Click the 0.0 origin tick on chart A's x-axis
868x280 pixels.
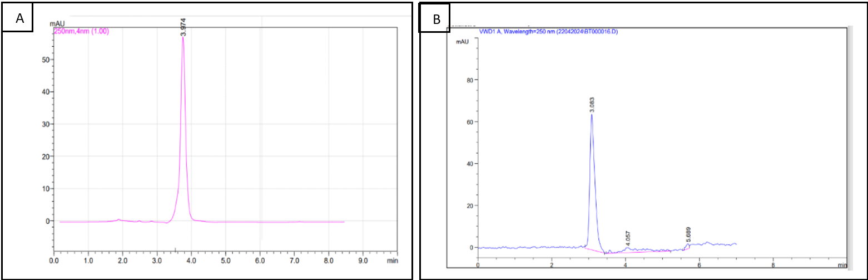[x=53, y=260]
